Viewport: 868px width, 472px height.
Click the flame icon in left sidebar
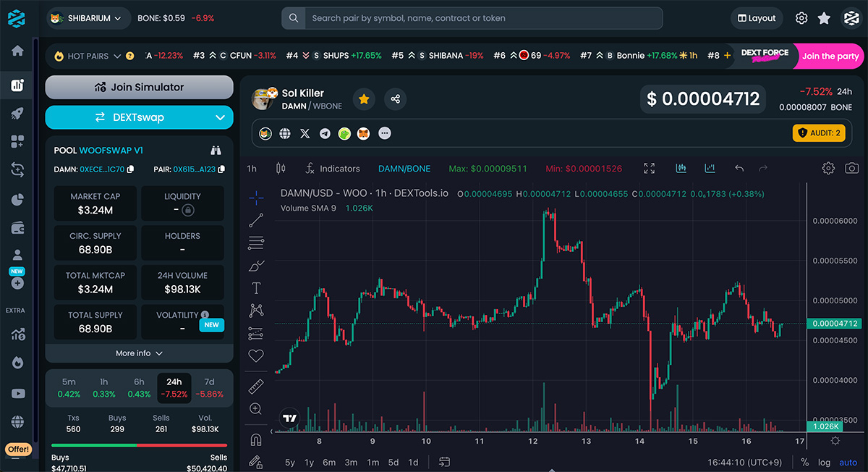[17, 362]
